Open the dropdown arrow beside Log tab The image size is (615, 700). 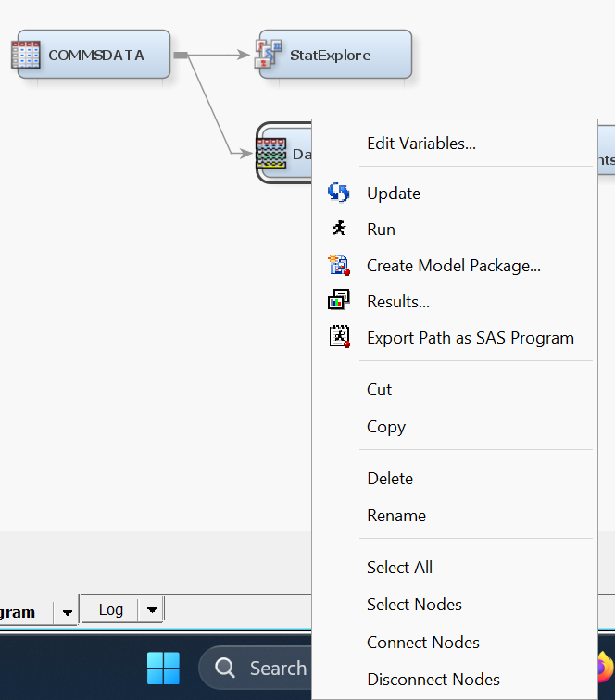(x=152, y=610)
